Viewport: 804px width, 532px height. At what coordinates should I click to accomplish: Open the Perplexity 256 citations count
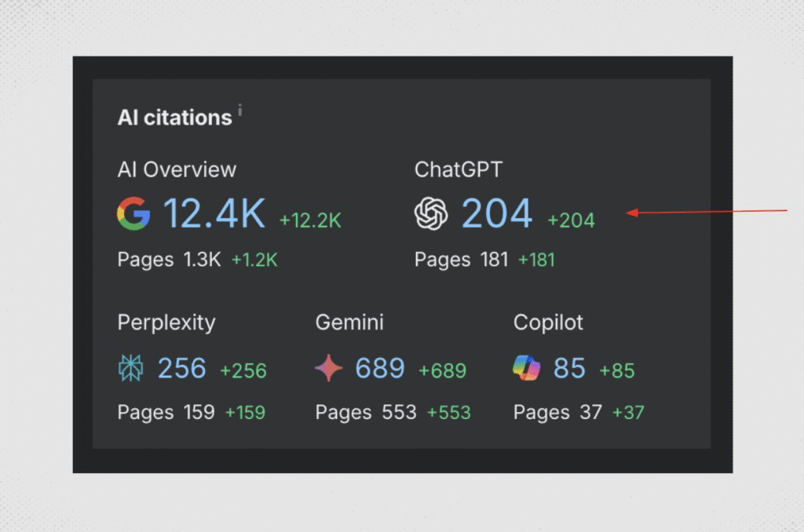pyautogui.click(x=181, y=368)
